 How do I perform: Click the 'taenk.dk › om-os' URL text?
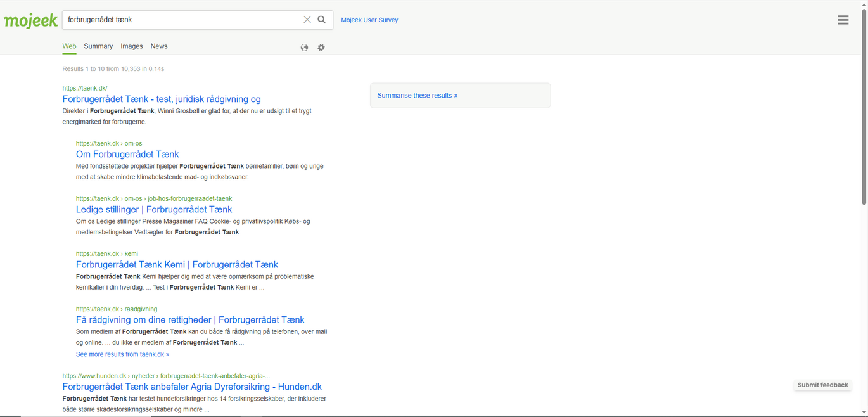tap(109, 143)
